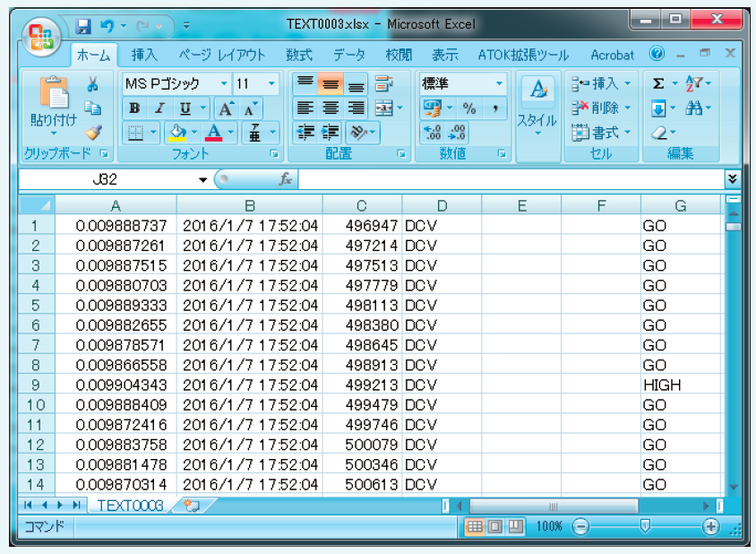This screenshot has width=756, height=554.
Task: Undo the last action
Action: pyautogui.click(x=107, y=26)
